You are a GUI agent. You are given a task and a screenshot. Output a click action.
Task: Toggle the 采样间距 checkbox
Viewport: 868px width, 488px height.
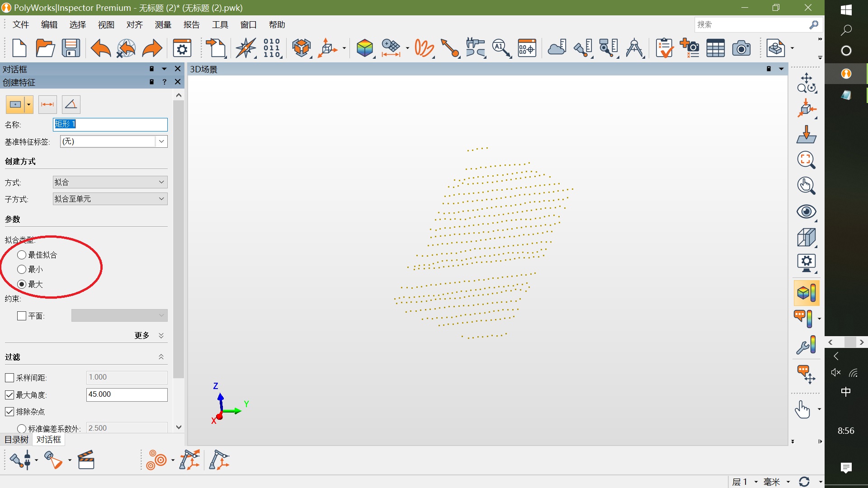9,378
